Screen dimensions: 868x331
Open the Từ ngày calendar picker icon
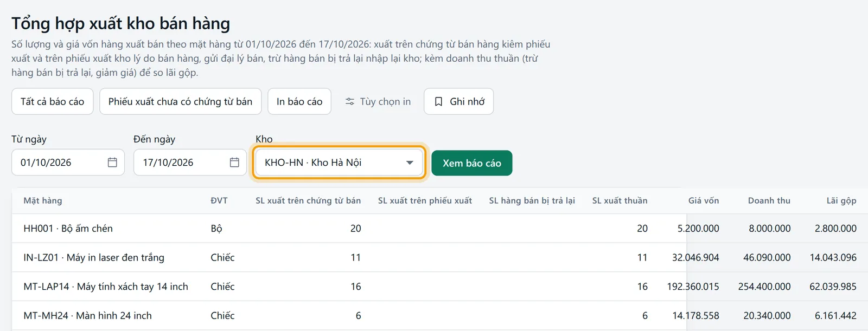112,163
